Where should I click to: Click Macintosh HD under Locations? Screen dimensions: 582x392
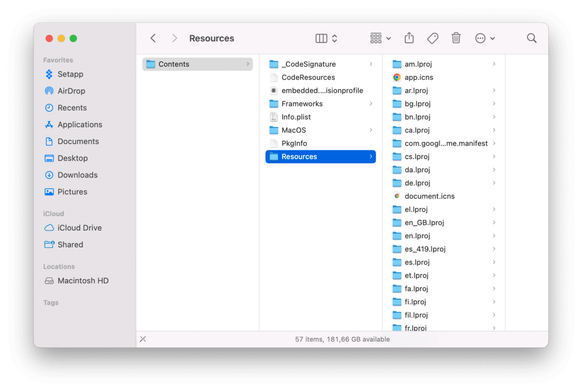pos(83,281)
